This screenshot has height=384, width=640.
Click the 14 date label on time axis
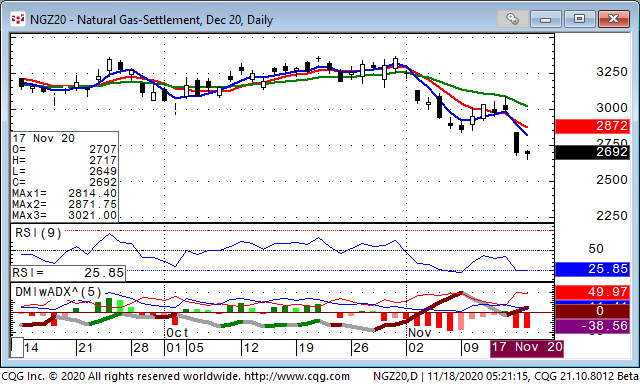[31, 348]
